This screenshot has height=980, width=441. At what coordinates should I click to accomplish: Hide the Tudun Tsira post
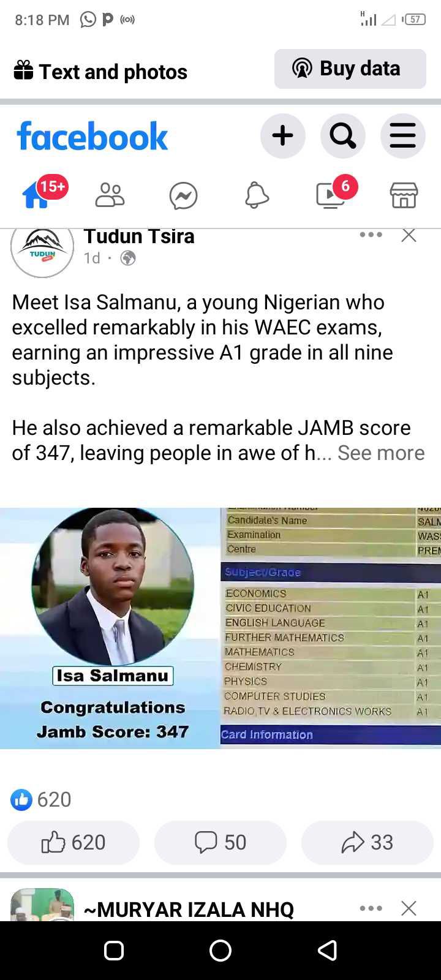coord(409,235)
